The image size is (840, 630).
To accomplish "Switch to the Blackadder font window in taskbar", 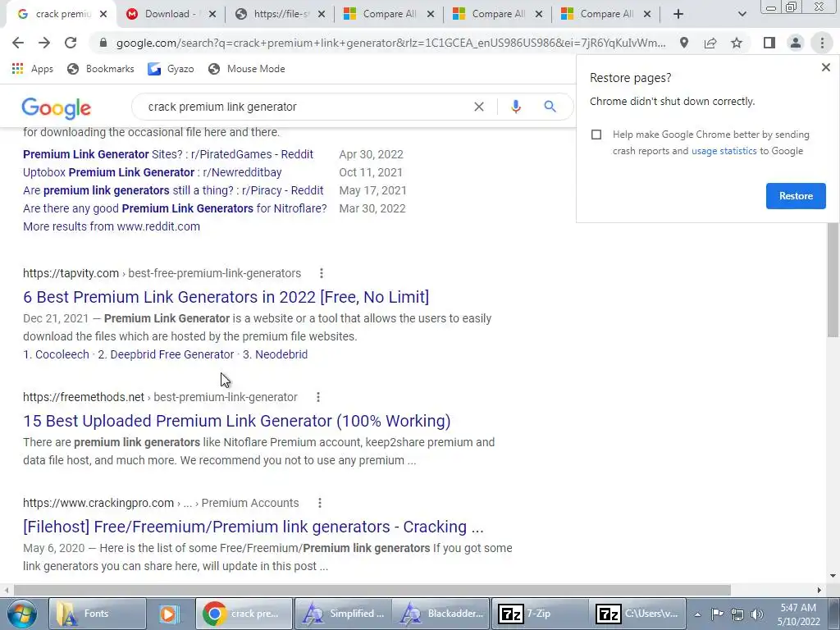I will tap(441, 614).
